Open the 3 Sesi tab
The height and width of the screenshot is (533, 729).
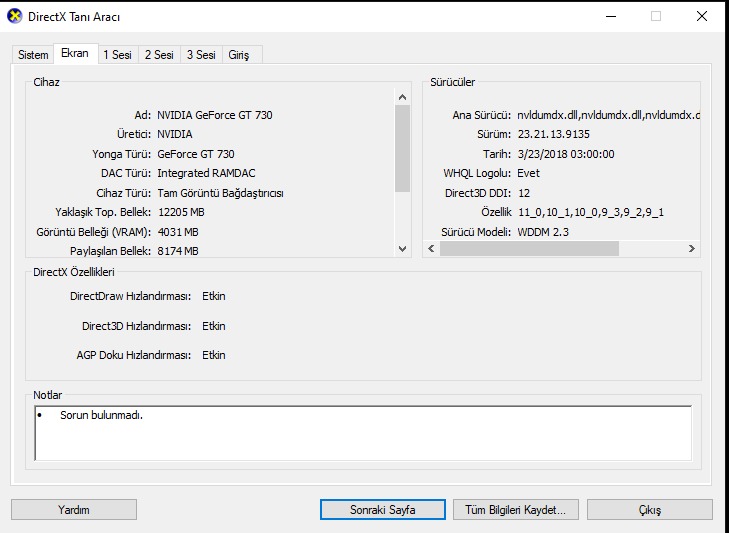(201, 55)
